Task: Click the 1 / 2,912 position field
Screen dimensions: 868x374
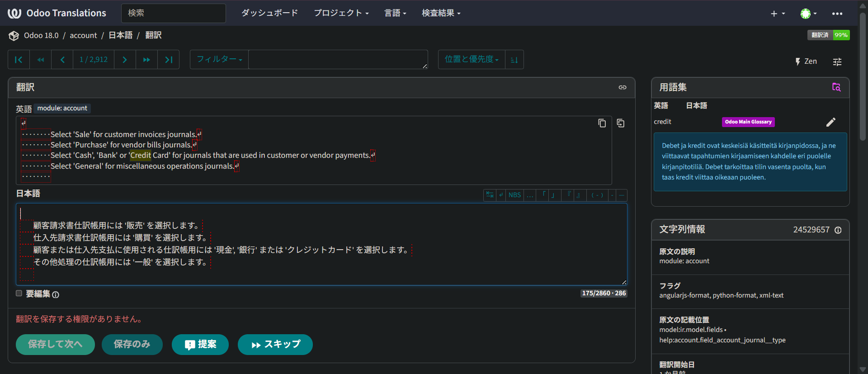Action: [x=94, y=60]
